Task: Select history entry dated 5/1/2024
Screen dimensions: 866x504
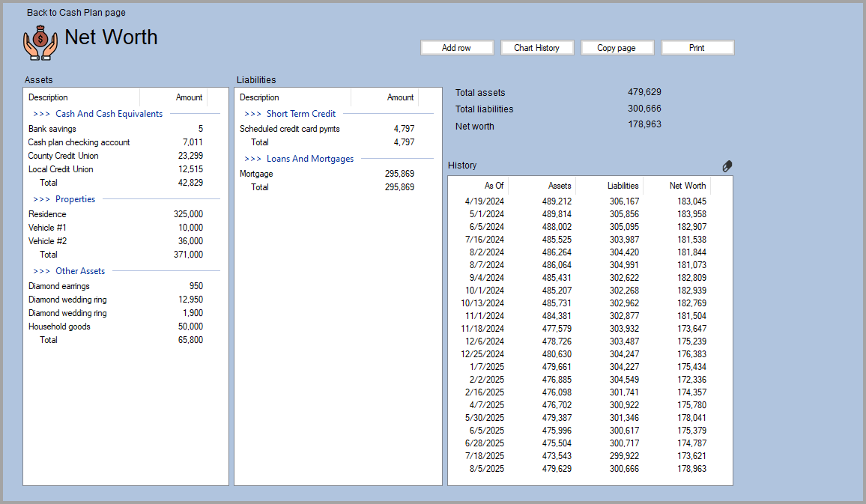Action: click(580, 214)
